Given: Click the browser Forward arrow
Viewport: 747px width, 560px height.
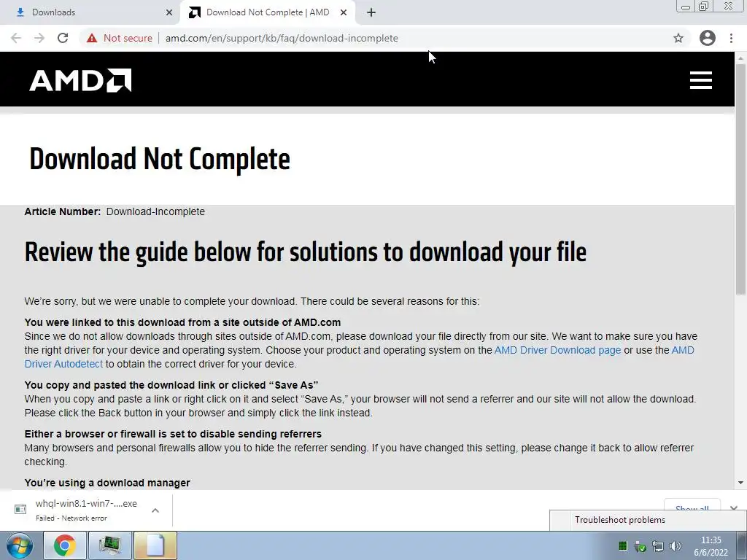Looking at the screenshot, I should [39, 38].
